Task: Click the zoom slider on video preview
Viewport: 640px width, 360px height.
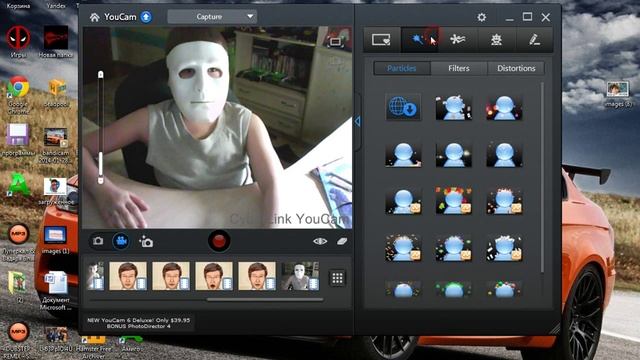Action: 100,127
